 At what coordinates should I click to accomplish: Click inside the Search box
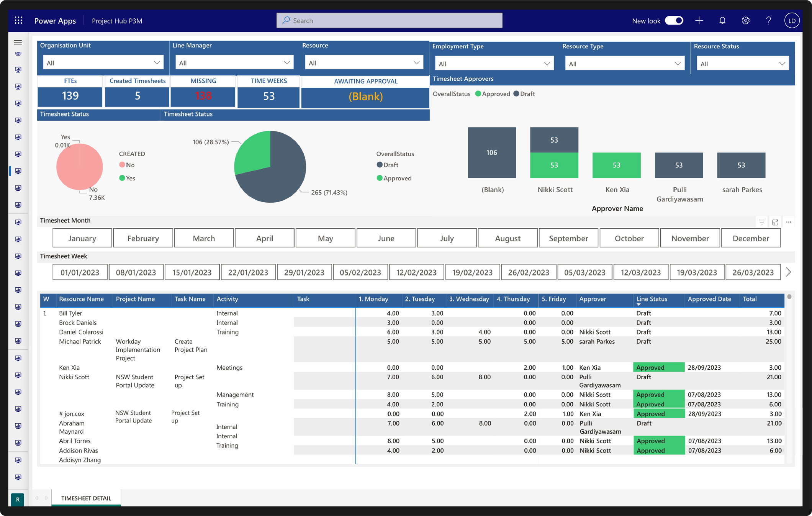389,20
